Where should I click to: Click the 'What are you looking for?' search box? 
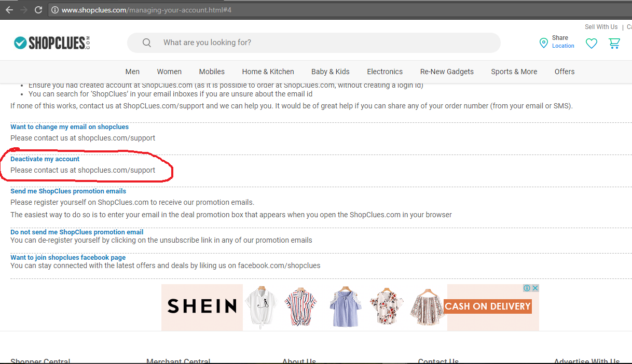pos(314,43)
